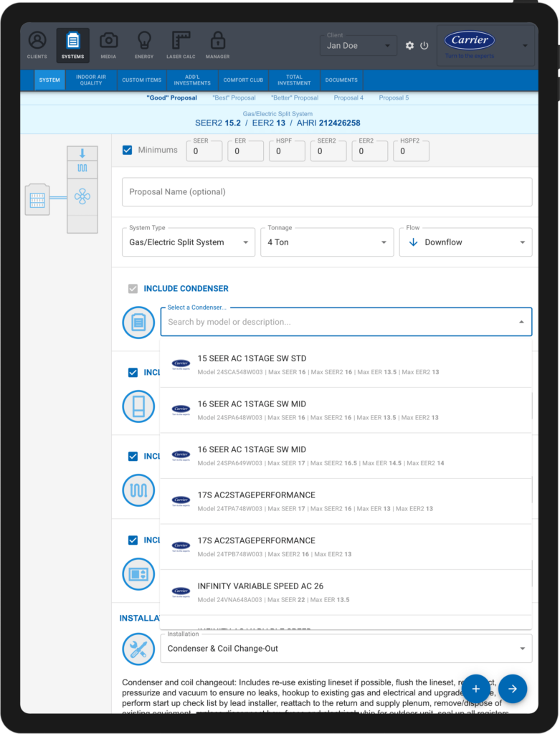Select the Proposal 4 link

[x=348, y=97]
